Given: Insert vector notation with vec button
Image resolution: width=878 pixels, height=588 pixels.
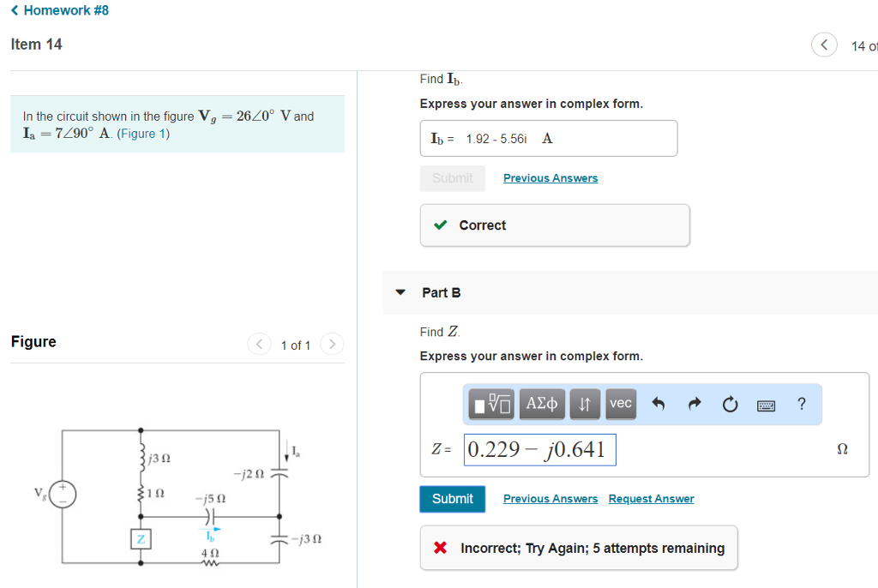Looking at the screenshot, I should coord(621,404).
